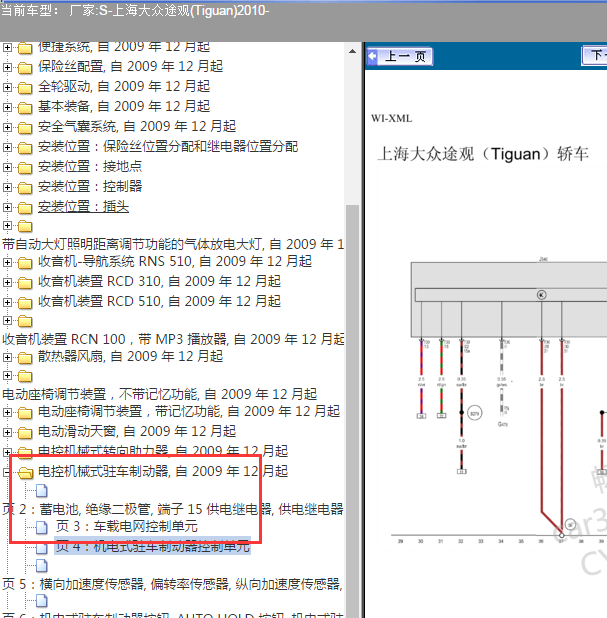Viewport: 607px width, 618px height.
Task: Click folder icon for 收音机-导航系统 RNS 510
Action: (x=25, y=263)
